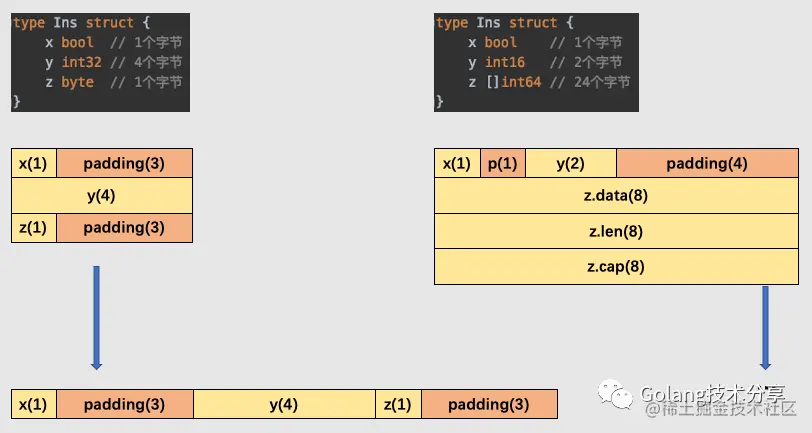This screenshot has height=433, width=812.
Task: Click the "z []int64 // 24个字节" code line
Action: pos(549,82)
